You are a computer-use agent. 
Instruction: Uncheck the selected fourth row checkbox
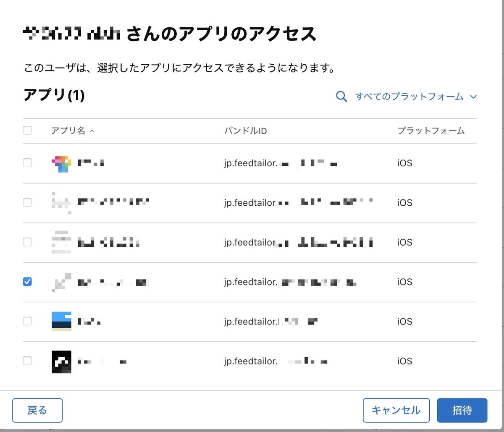click(27, 282)
